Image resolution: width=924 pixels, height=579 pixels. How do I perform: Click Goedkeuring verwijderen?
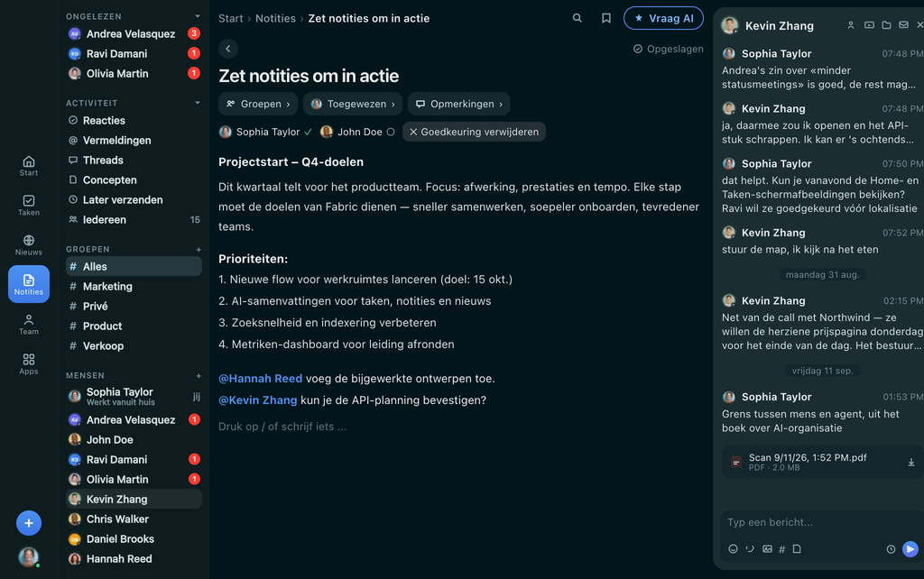(474, 132)
